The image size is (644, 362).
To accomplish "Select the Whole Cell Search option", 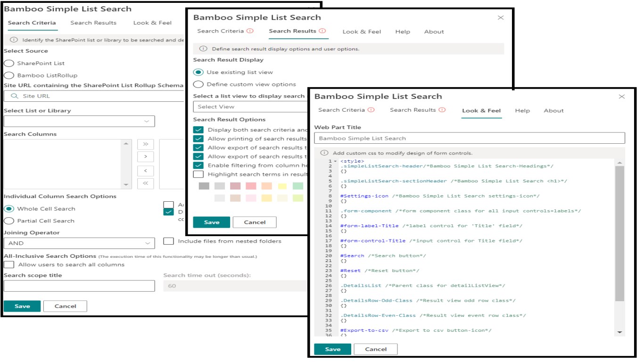I will tap(9, 209).
